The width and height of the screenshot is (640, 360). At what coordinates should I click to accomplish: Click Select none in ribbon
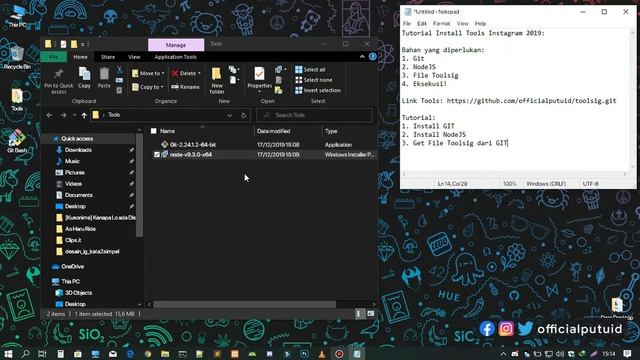[x=313, y=80]
